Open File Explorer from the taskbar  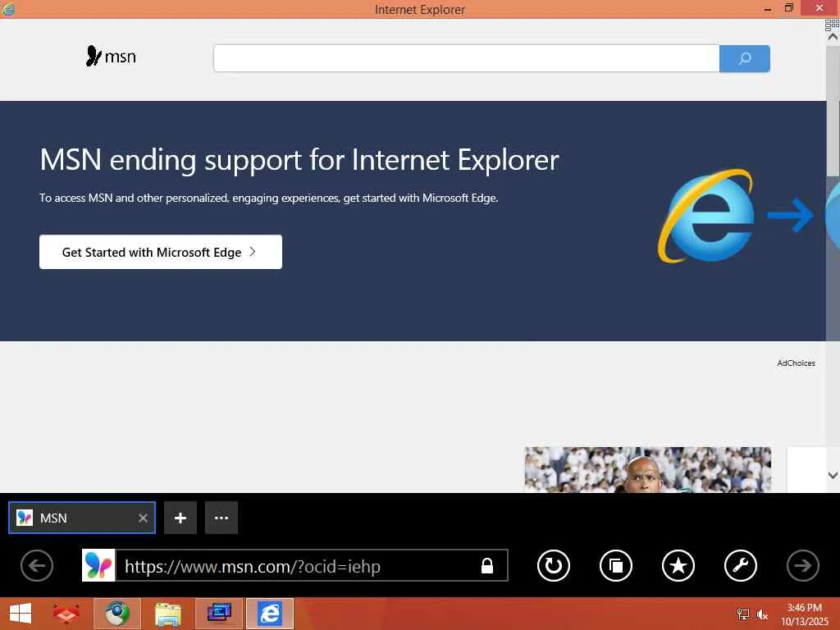pyautogui.click(x=168, y=614)
